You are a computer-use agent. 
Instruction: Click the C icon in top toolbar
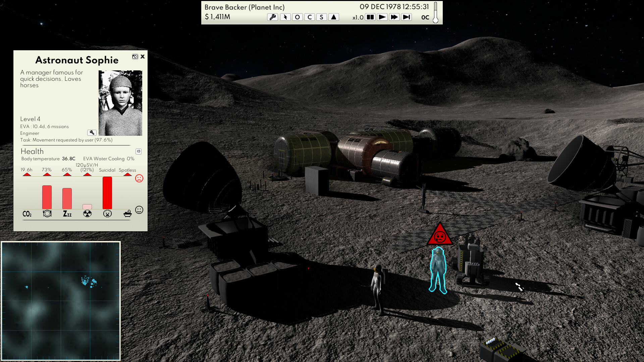tap(309, 17)
